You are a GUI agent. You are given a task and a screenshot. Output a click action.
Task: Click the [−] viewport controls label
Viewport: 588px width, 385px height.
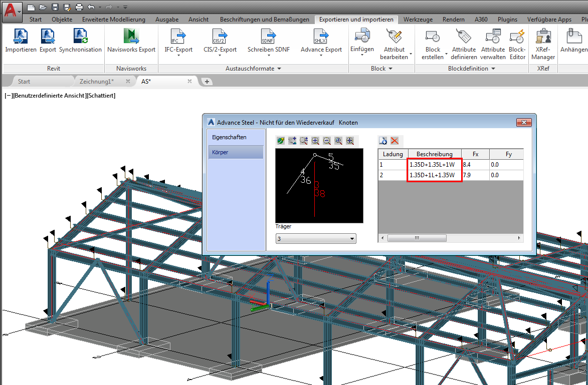[8, 96]
